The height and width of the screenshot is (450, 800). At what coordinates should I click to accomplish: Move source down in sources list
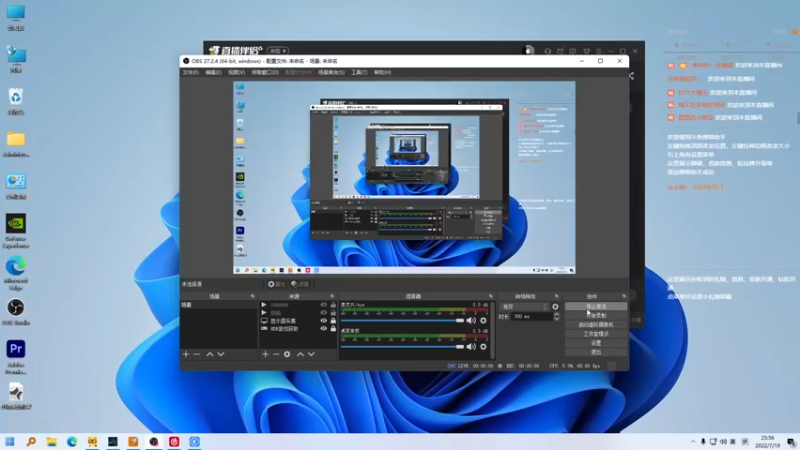click(311, 354)
